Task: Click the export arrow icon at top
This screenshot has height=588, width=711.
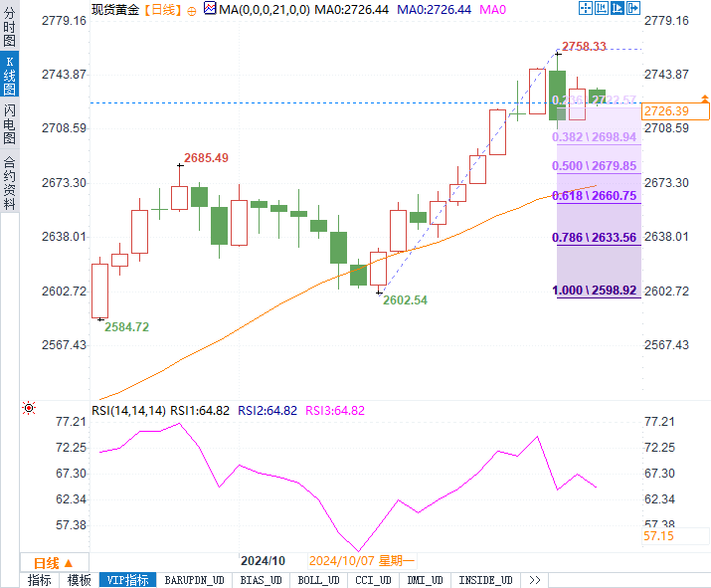Action: pyautogui.click(x=633, y=8)
